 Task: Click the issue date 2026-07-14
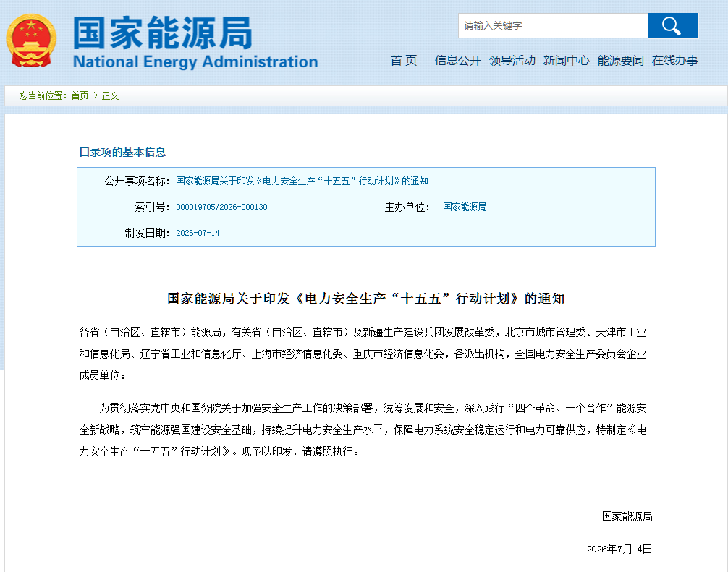198,233
